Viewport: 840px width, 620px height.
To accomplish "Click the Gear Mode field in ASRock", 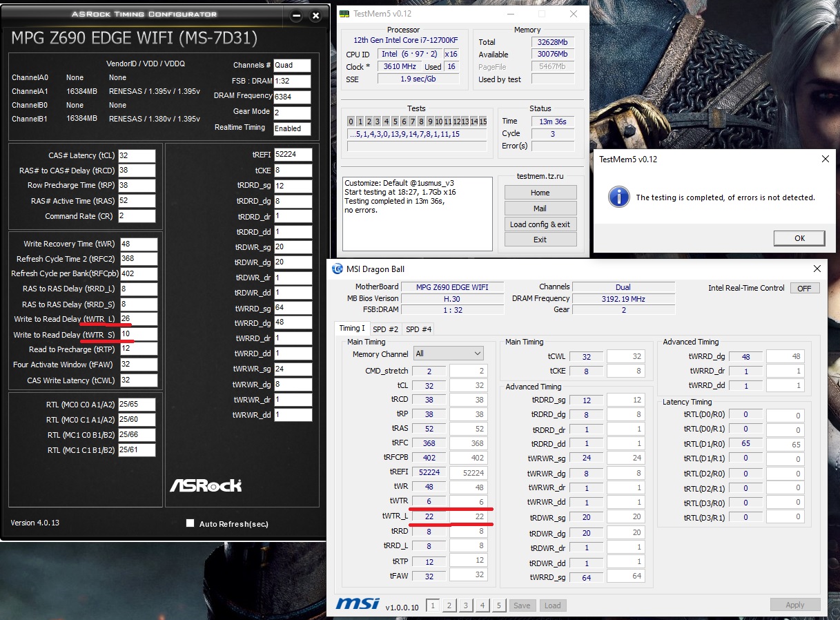I will click(292, 113).
